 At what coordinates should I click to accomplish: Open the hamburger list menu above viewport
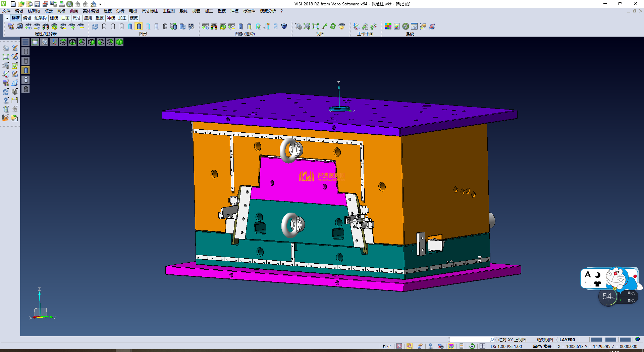pyautogui.click(x=25, y=42)
